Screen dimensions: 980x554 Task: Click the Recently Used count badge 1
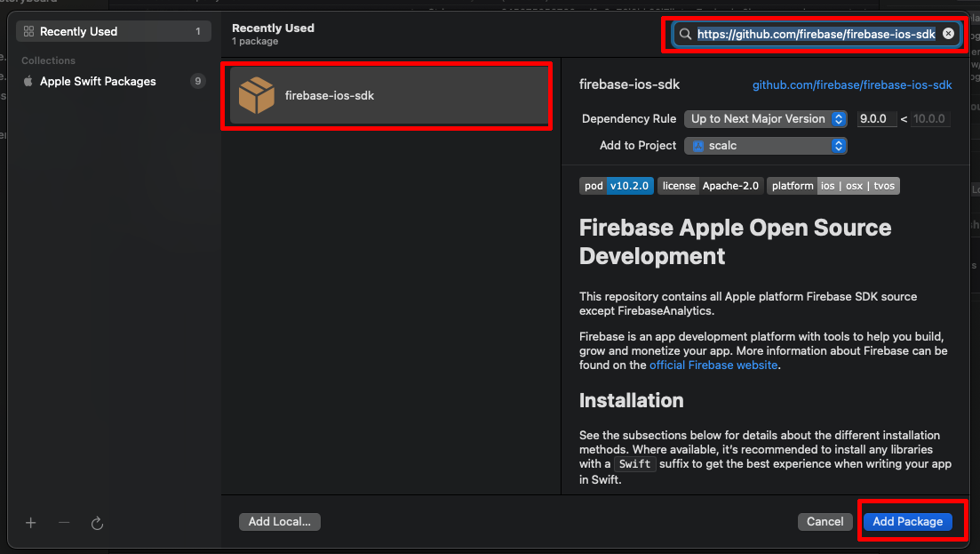[x=198, y=31]
